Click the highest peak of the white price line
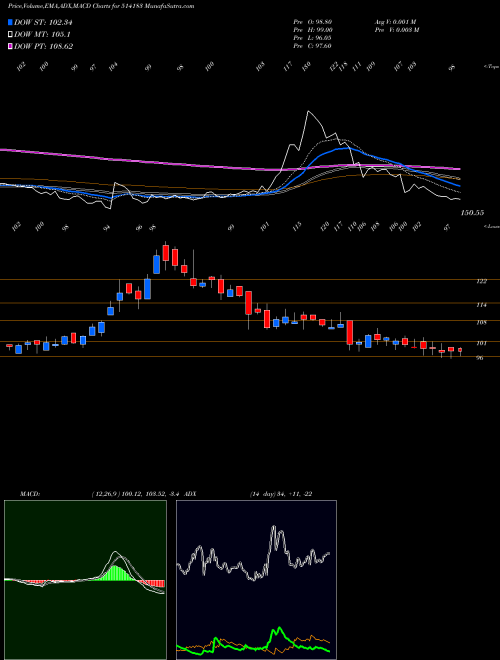Viewport: 500px width, 660px height. [309, 111]
